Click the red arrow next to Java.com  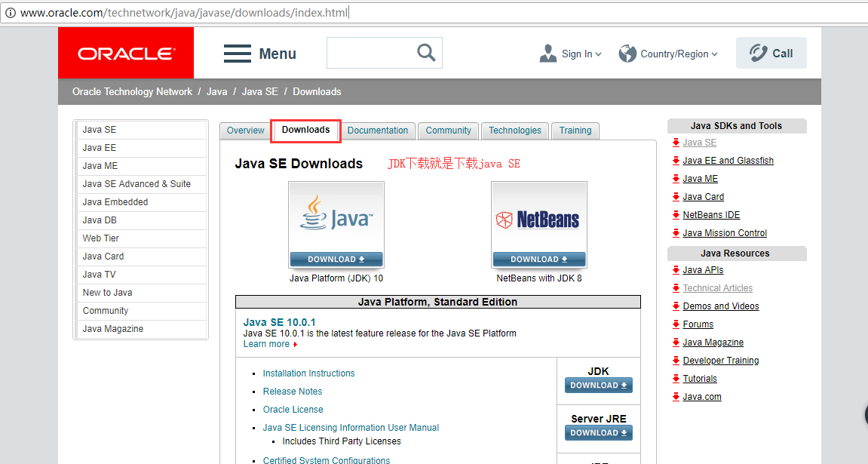pos(676,396)
